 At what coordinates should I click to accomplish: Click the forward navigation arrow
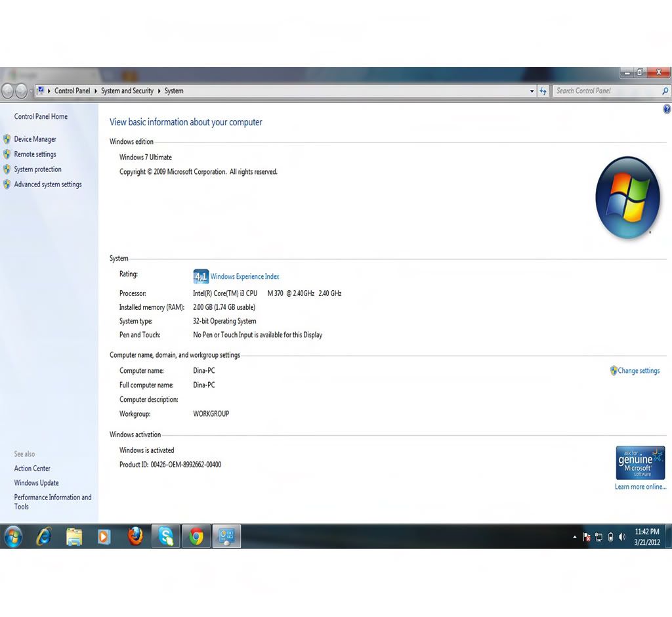(x=21, y=91)
